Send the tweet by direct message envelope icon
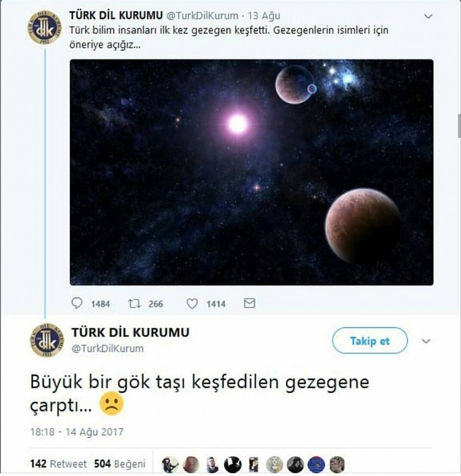Screen dimensions: 461x476 (249, 303)
